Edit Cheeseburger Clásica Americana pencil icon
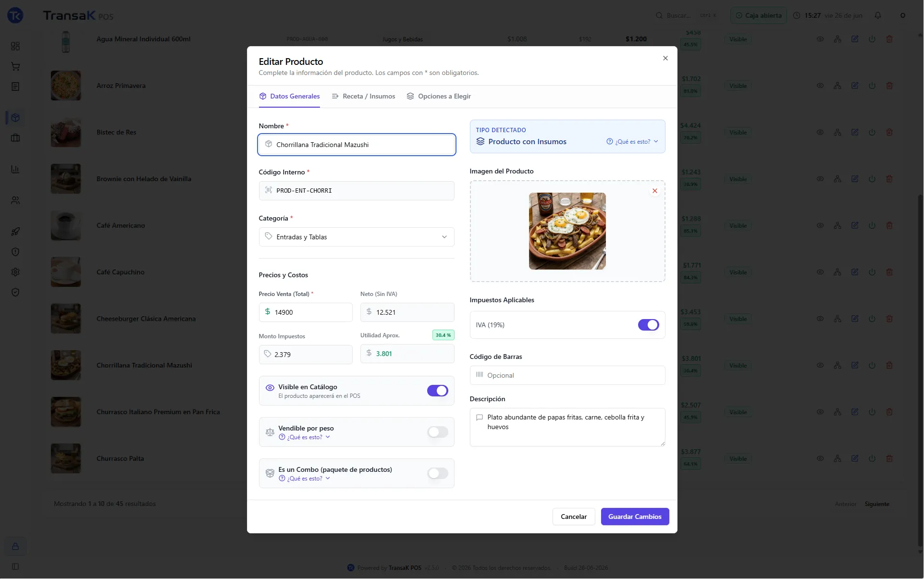Viewport: 924px width, 579px height. 855,319
